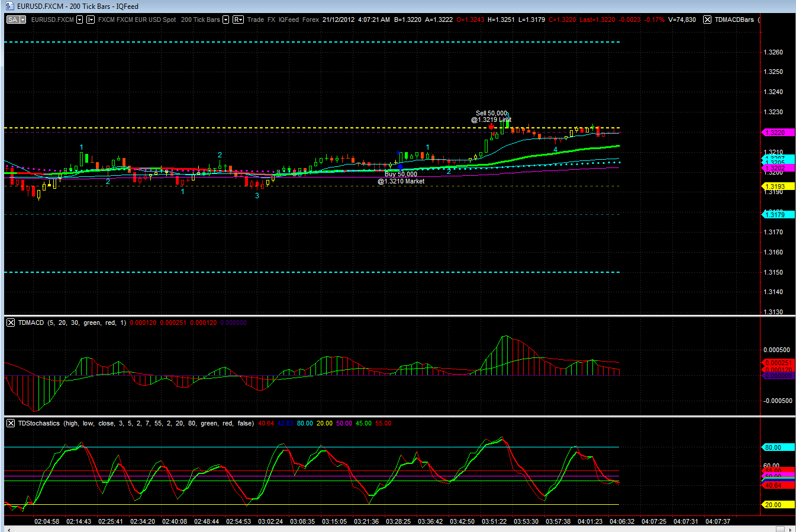Screen dimensions: 796x532
Task: Click the yellow 1.3193 price label
Action: coord(778,186)
